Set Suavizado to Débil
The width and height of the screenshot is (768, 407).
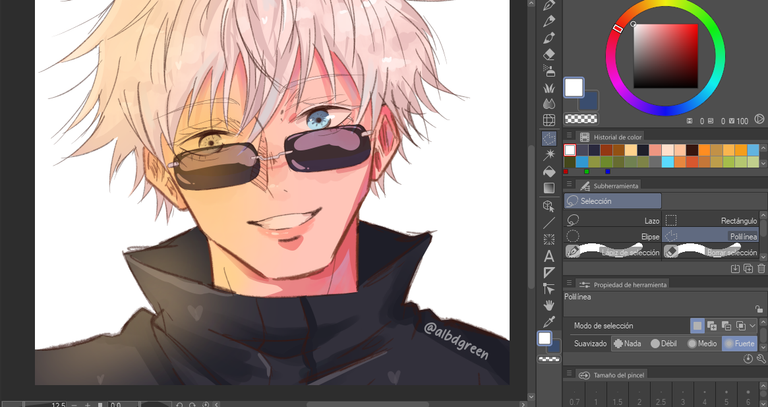tap(664, 344)
